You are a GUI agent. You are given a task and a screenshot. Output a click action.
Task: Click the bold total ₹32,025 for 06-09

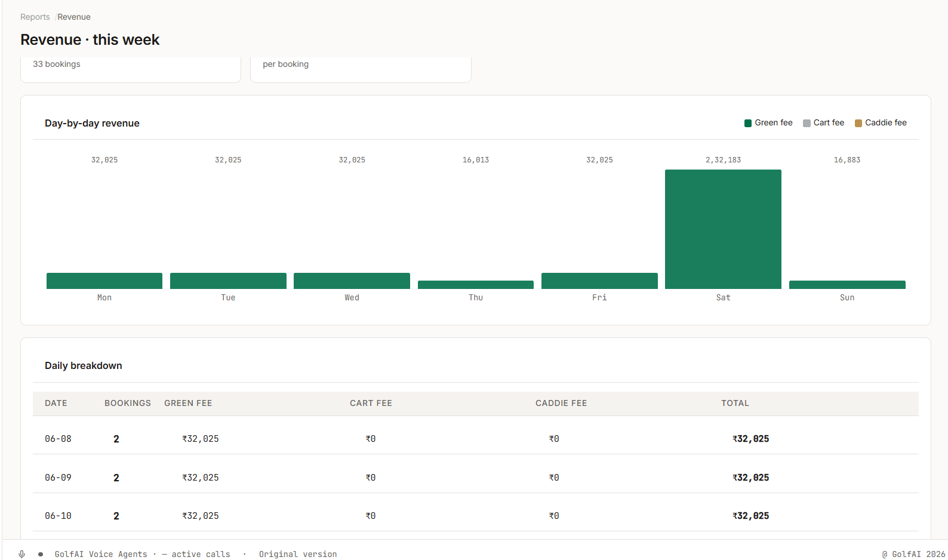point(751,478)
